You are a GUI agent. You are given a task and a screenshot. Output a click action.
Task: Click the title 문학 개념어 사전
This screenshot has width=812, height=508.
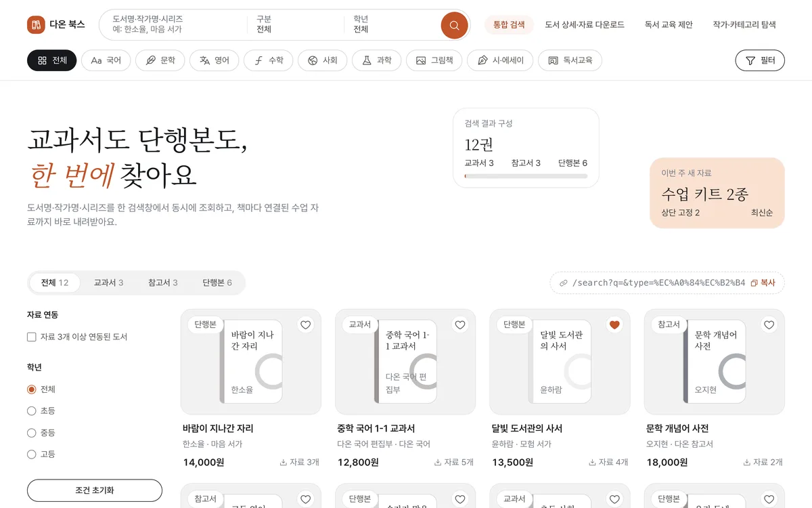(x=677, y=429)
